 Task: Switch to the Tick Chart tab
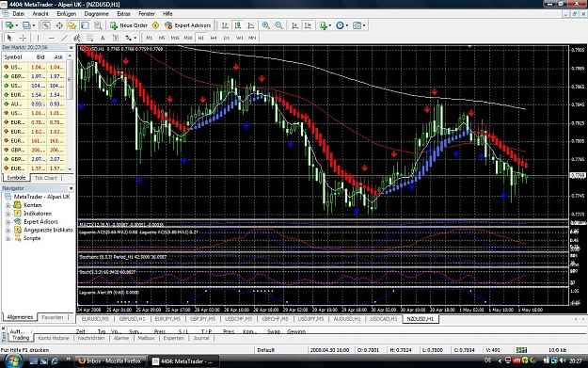pyautogui.click(x=45, y=178)
